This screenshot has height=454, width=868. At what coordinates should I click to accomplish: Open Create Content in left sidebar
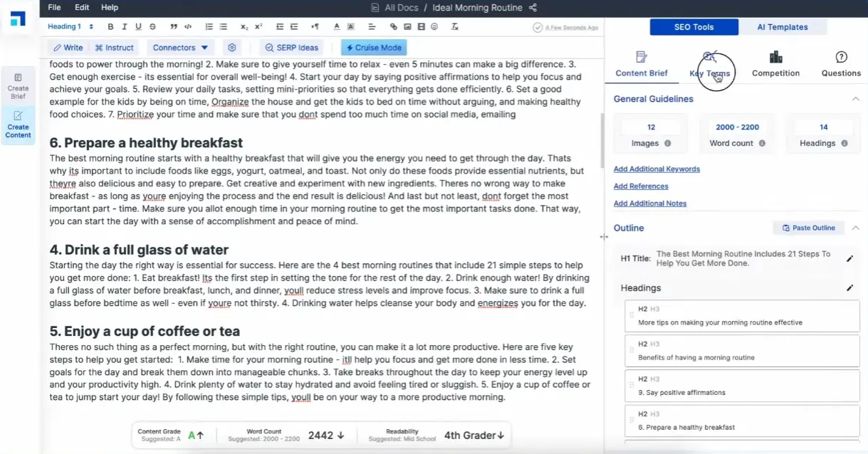[x=18, y=125]
